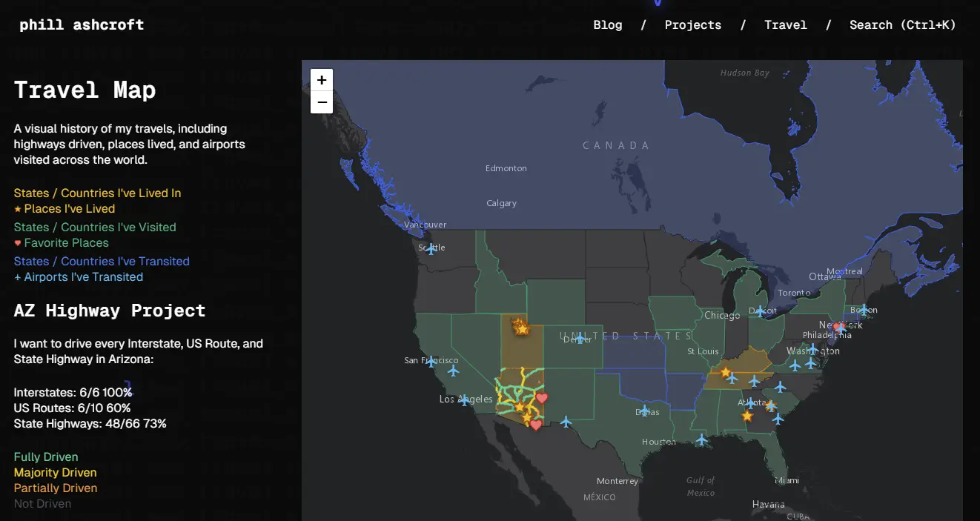
Task: Click the airplane icon near Seattle
Action: [x=429, y=248]
